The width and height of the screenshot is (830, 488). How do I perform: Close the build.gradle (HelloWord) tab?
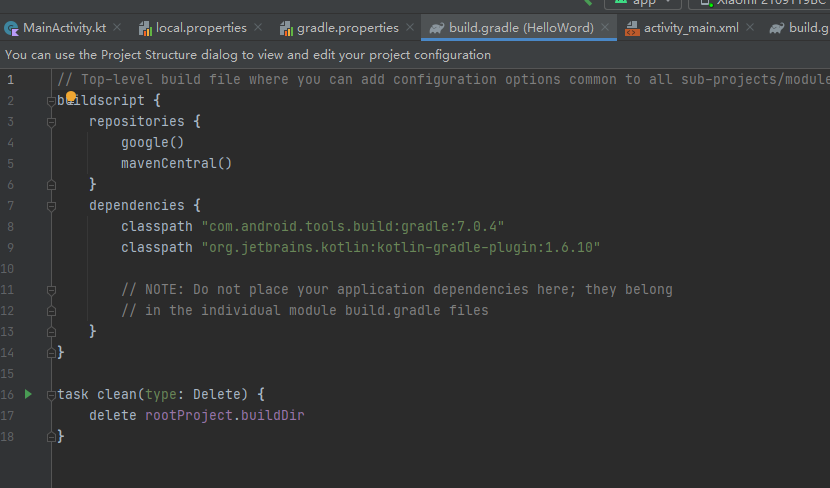point(605,28)
